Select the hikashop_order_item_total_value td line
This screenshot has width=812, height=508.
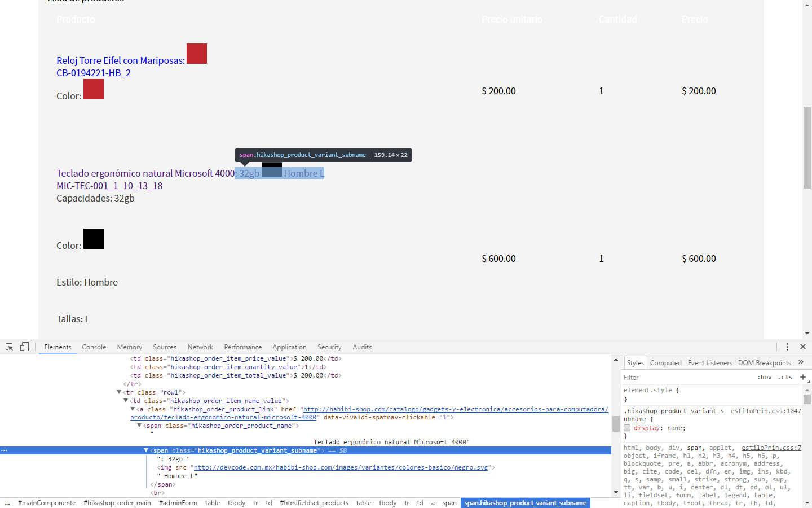236,375
